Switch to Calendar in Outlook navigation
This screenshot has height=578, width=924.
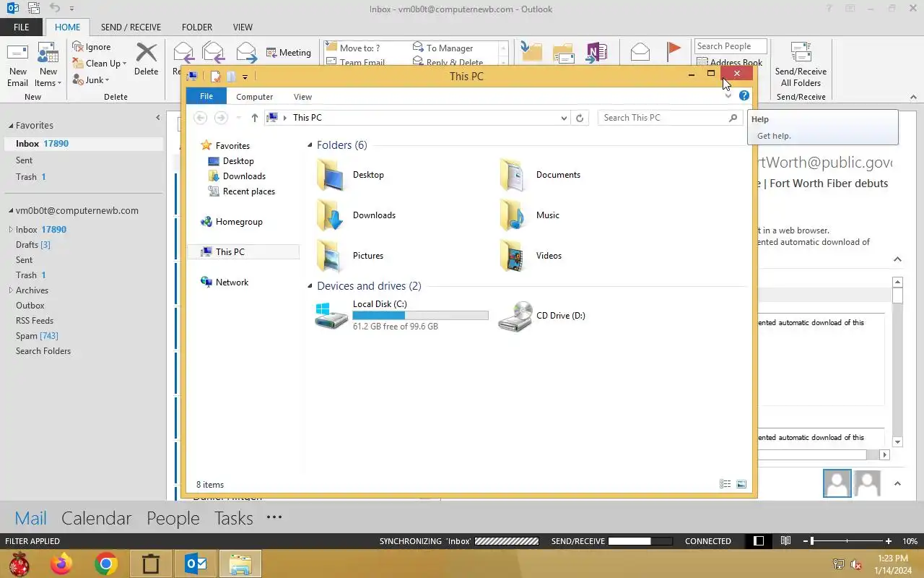pyautogui.click(x=97, y=518)
